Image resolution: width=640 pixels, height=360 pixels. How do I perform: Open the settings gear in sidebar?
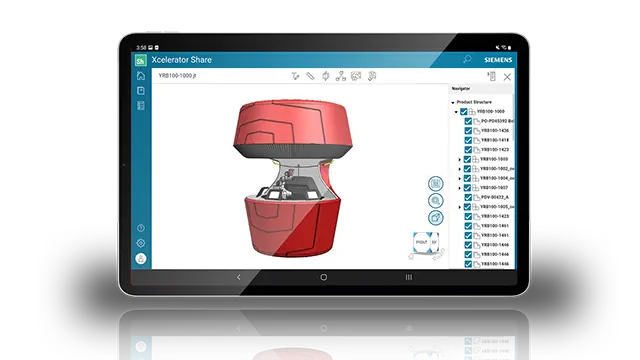141,243
